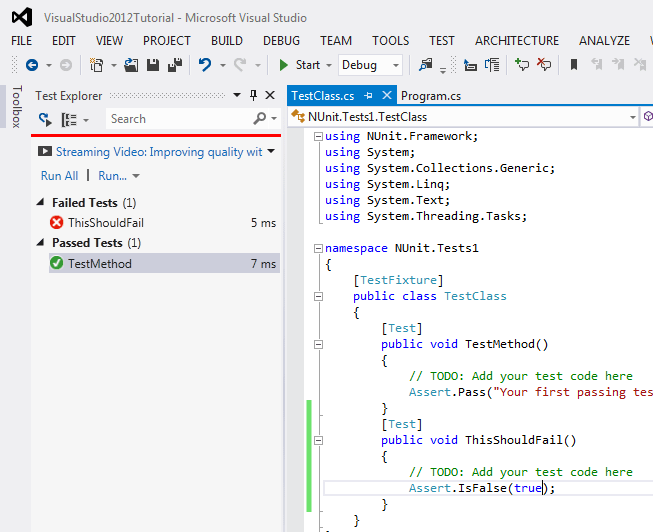Click Run All link in Test Explorer
Screen dimensions: 653x532
[60, 176]
